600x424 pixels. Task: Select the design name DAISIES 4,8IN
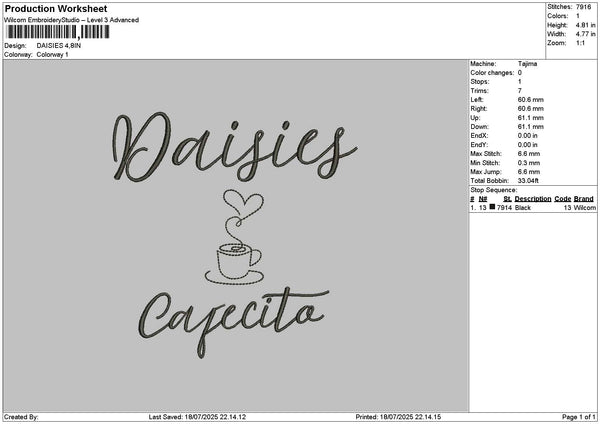[59, 46]
